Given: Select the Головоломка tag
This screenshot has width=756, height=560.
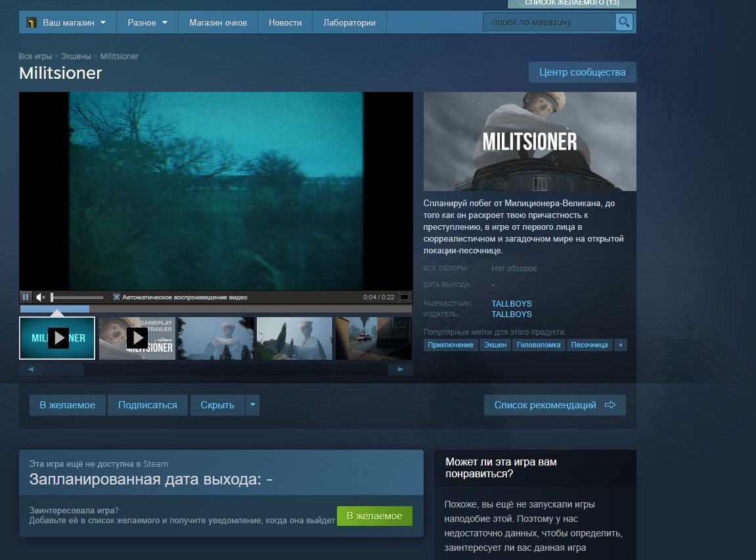Looking at the screenshot, I should (x=539, y=345).
